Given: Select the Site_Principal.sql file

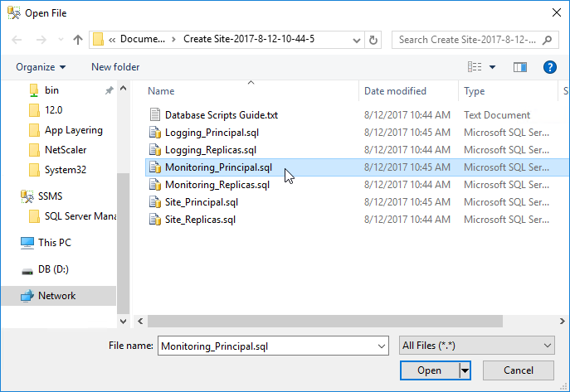Looking at the screenshot, I should tap(202, 202).
